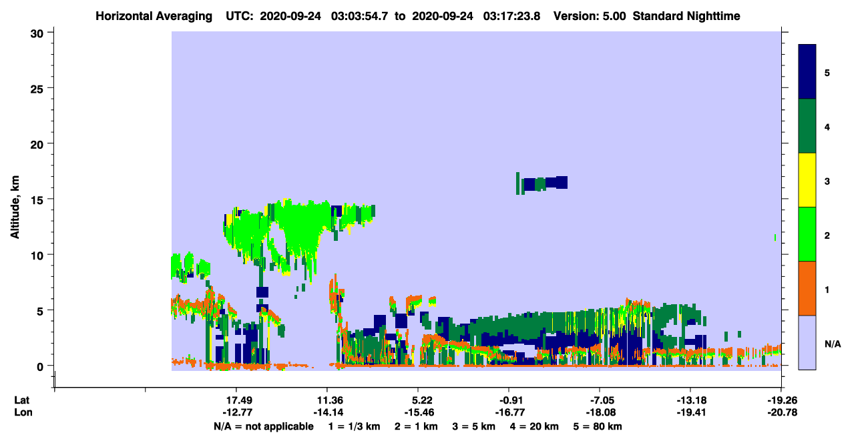The image size is (868, 445).
Task: Click the altitude tick label 10
Action: click(39, 255)
